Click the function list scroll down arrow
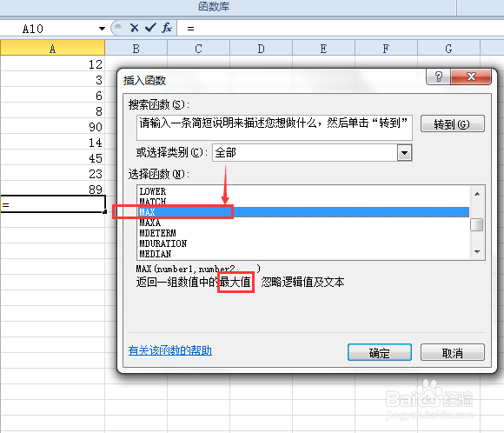Screen dimensions: 504x433 [477, 251]
